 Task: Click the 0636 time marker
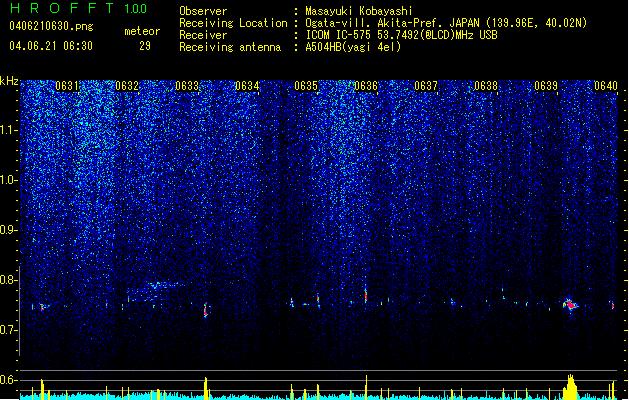coord(366,86)
